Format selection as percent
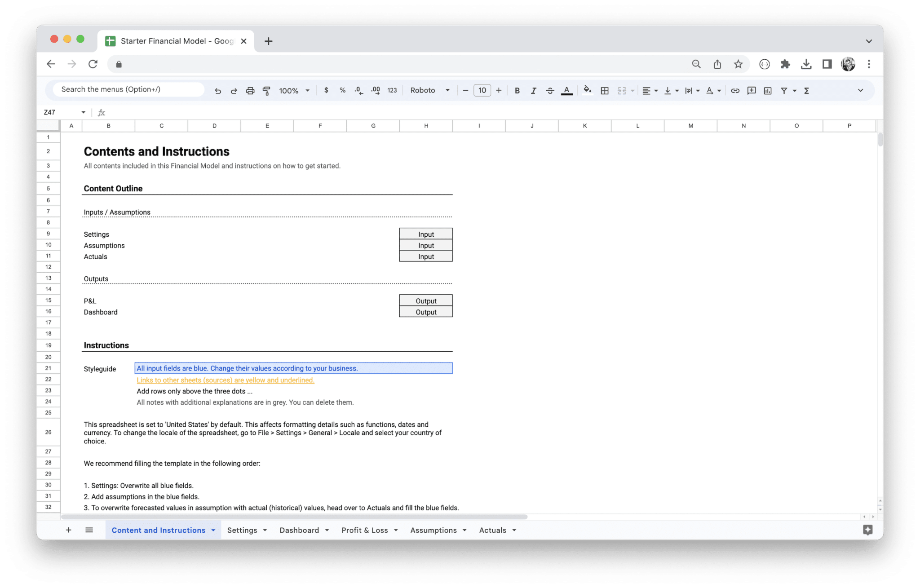Screen dimensions: 920x588 coord(342,90)
